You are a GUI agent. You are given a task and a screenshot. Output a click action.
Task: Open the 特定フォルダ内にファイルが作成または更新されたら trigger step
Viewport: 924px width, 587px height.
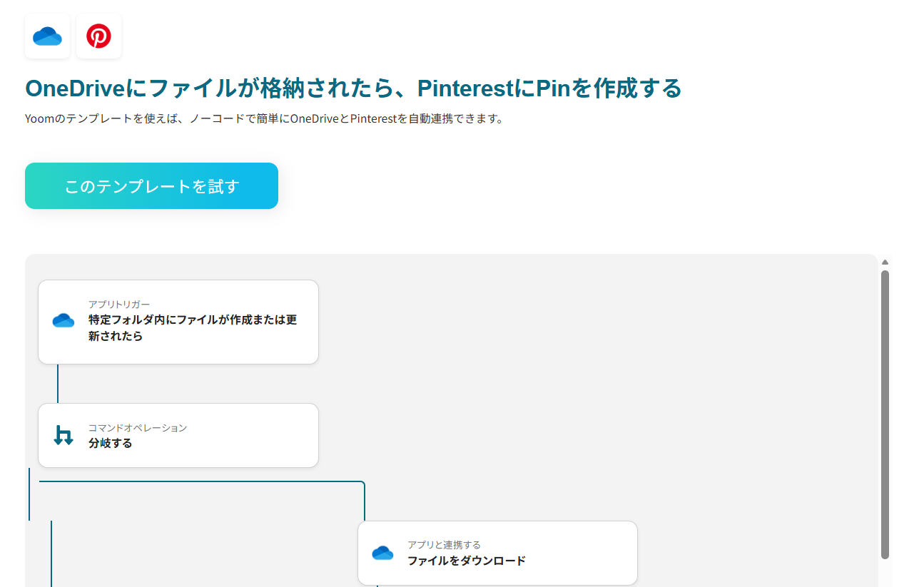coord(193,328)
